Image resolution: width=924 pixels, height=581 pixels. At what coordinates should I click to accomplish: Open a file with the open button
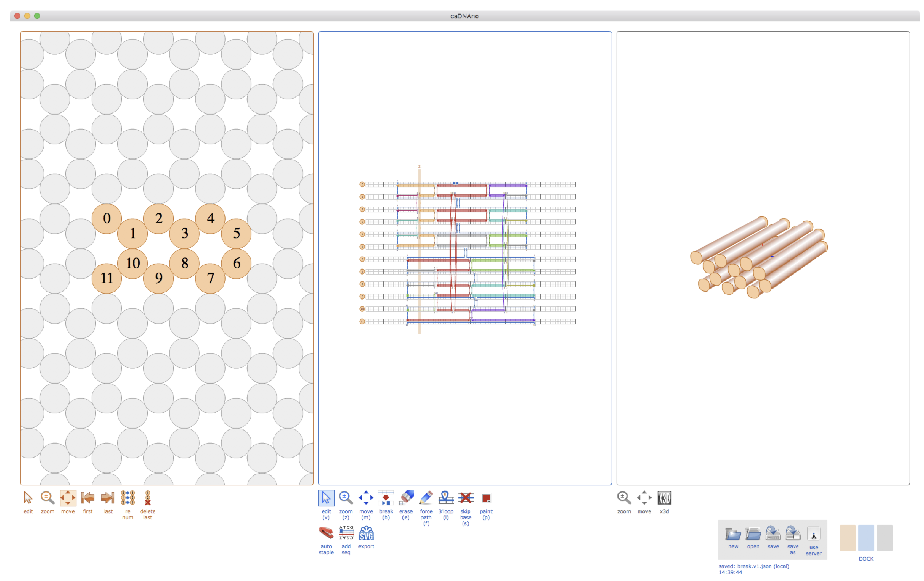(753, 533)
